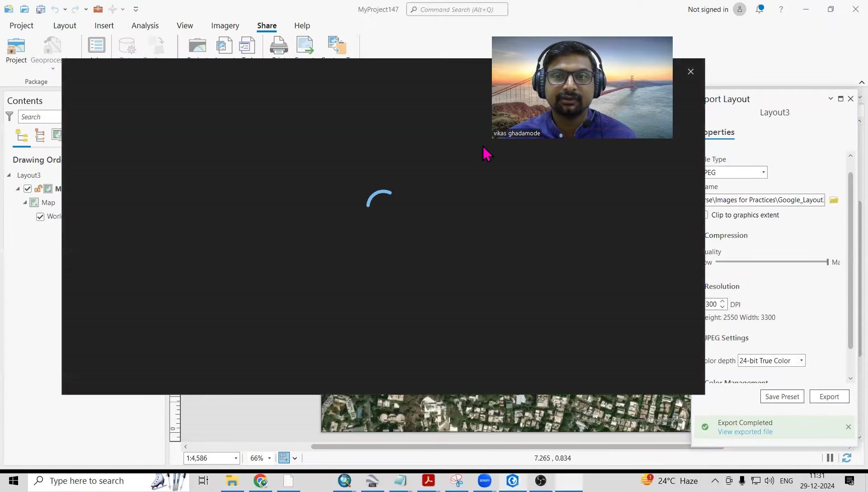Switch to the Layout ribbon tab

coord(65,26)
